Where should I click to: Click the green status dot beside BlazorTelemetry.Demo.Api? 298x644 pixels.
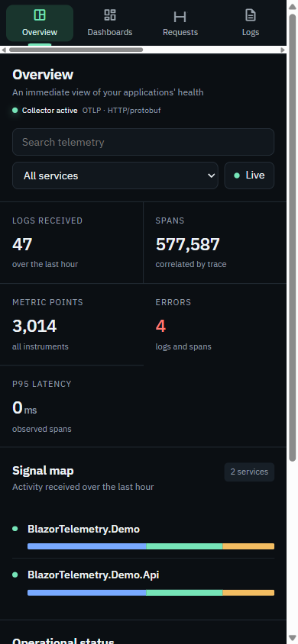[15, 575]
